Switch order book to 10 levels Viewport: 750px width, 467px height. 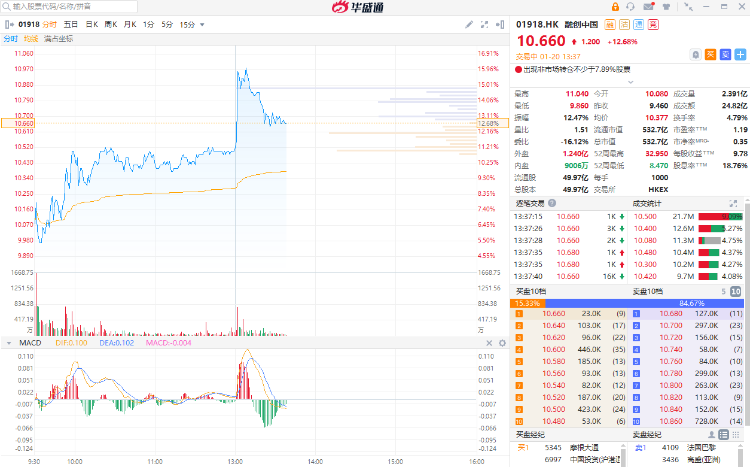pyautogui.click(x=736, y=291)
